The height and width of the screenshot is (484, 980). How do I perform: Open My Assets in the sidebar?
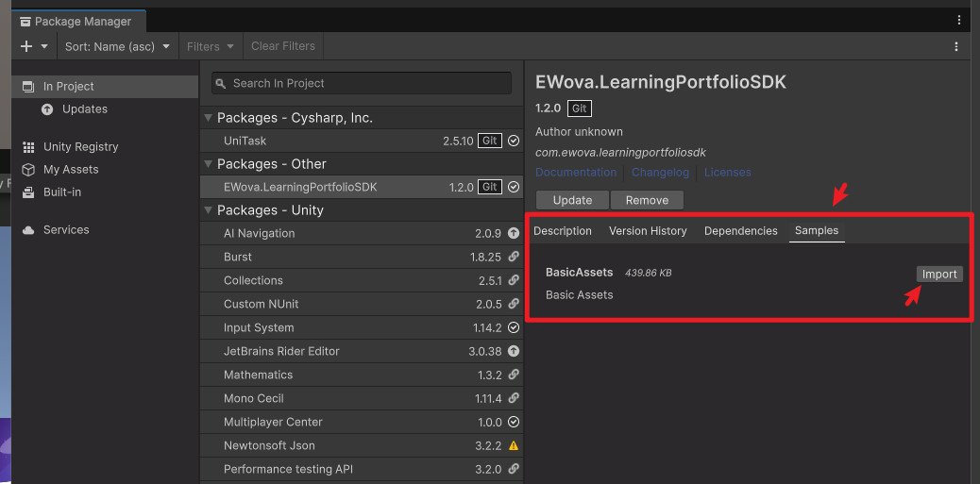[x=105, y=169]
